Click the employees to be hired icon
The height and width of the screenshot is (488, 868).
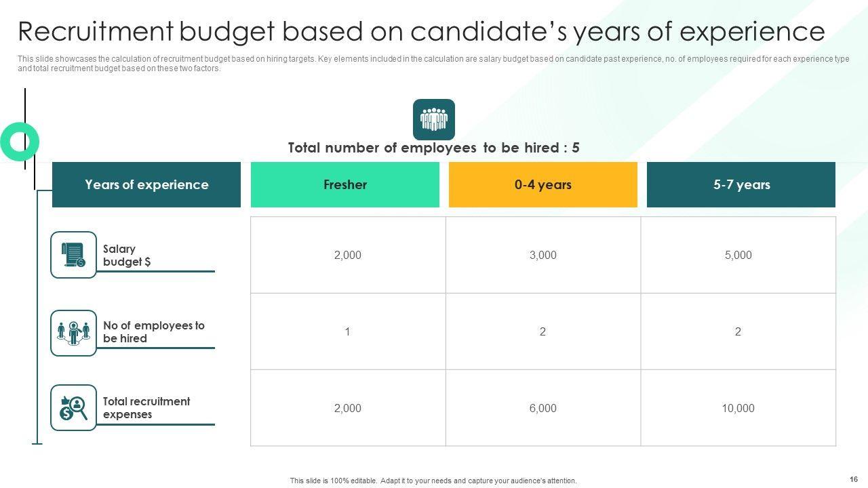point(73,333)
